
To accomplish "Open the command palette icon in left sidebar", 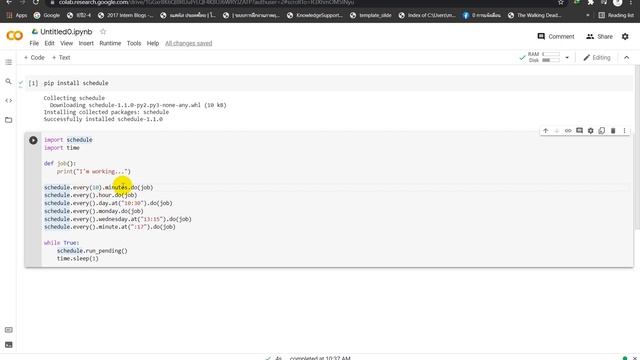I will click(x=9, y=329).
